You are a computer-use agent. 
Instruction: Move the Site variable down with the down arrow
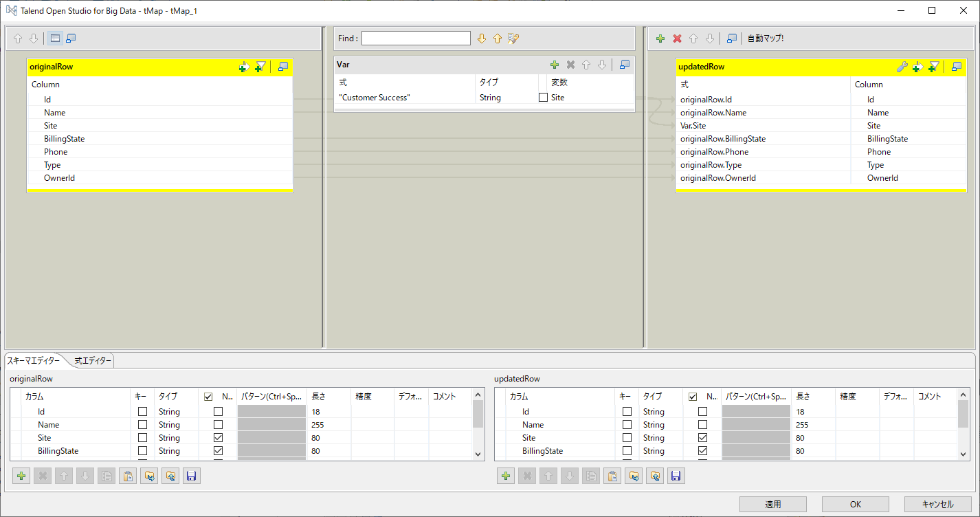click(x=603, y=64)
